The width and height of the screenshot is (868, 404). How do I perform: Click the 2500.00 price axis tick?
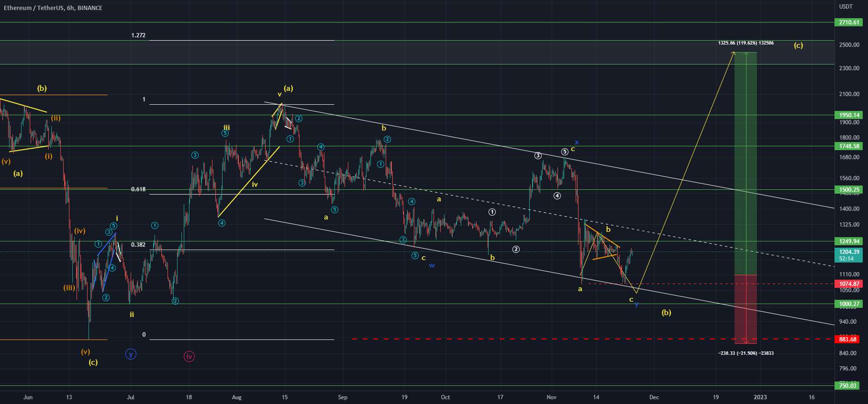point(849,45)
